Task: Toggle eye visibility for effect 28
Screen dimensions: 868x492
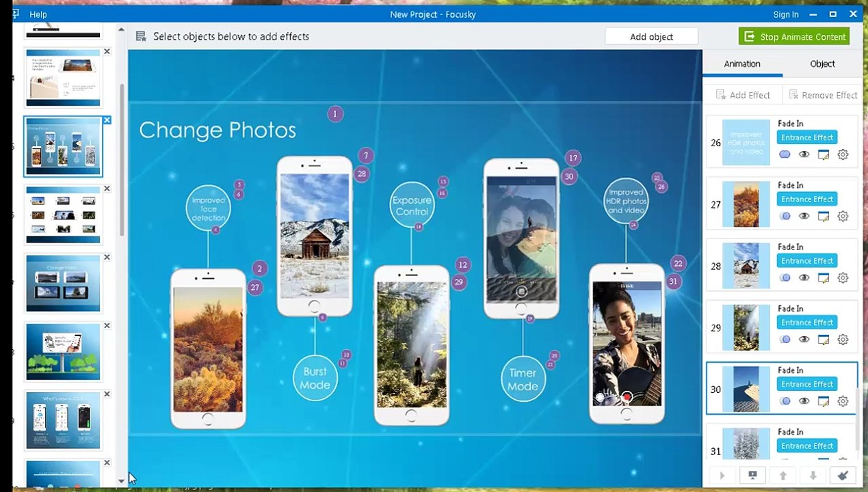Action: [804, 277]
